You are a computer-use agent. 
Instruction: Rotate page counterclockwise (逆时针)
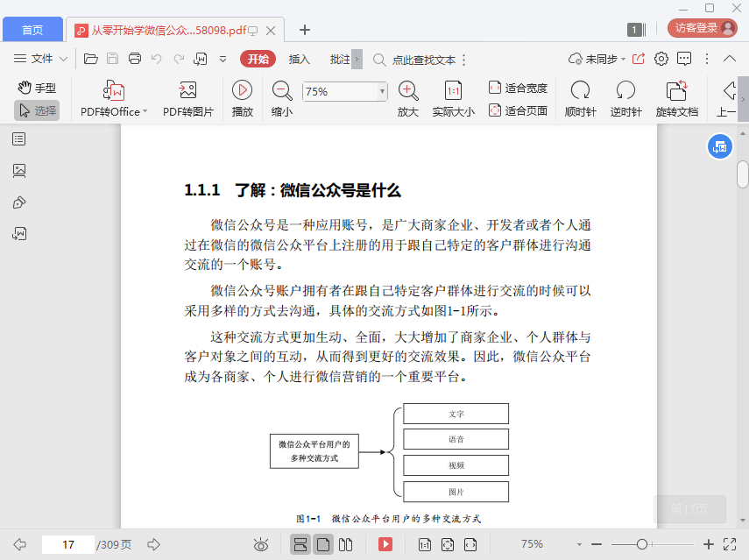coord(625,99)
